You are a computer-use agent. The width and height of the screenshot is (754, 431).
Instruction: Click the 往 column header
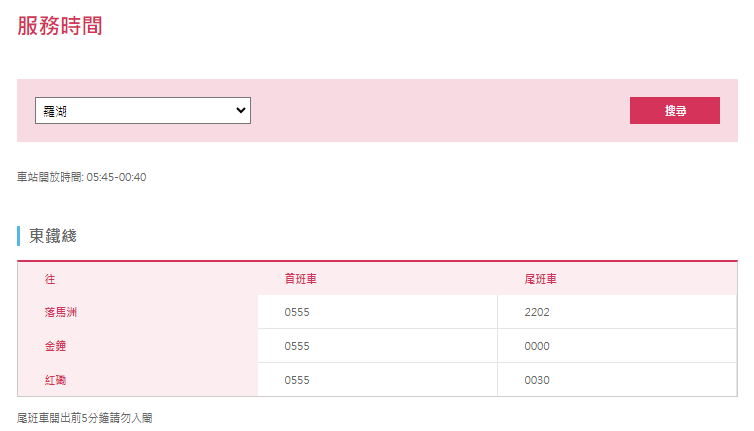click(x=50, y=279)
